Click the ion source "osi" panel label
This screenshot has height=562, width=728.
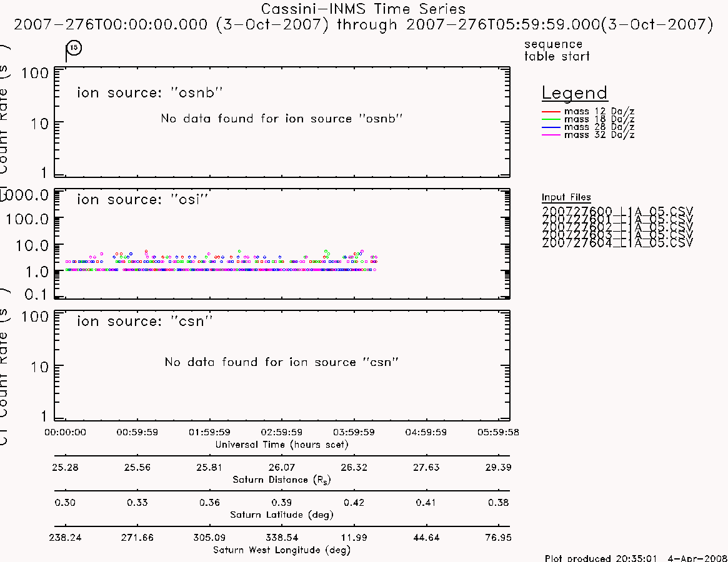coord(142,199)
